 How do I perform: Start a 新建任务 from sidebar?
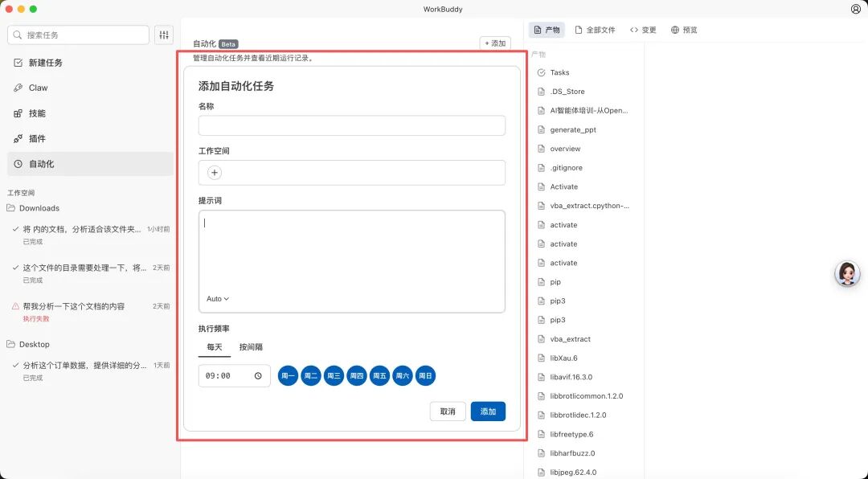[x=45, y=63]
